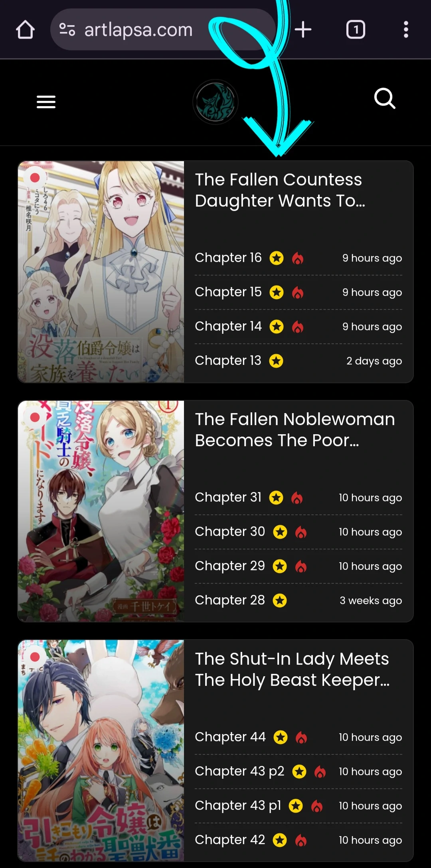Tap the round wolf site logo
431x868 pixels.
pyautogui.click(x=215, y=102)
